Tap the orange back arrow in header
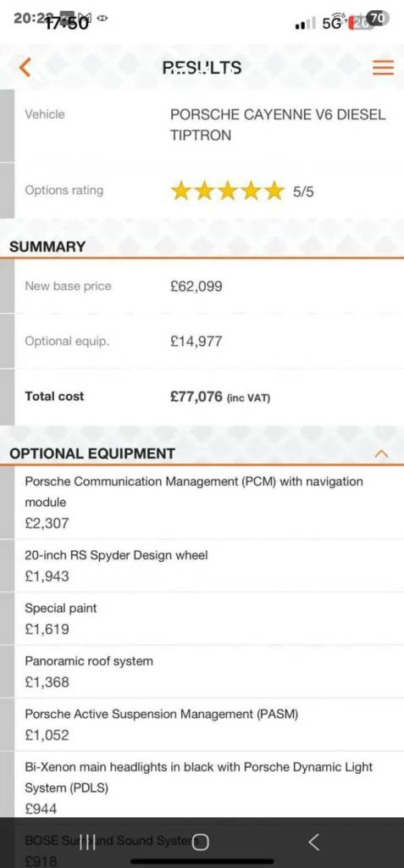 [x=24, y=68]
